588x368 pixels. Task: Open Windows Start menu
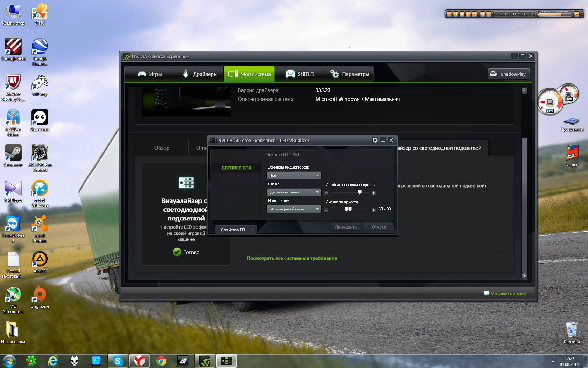click(x=9, y=361)
